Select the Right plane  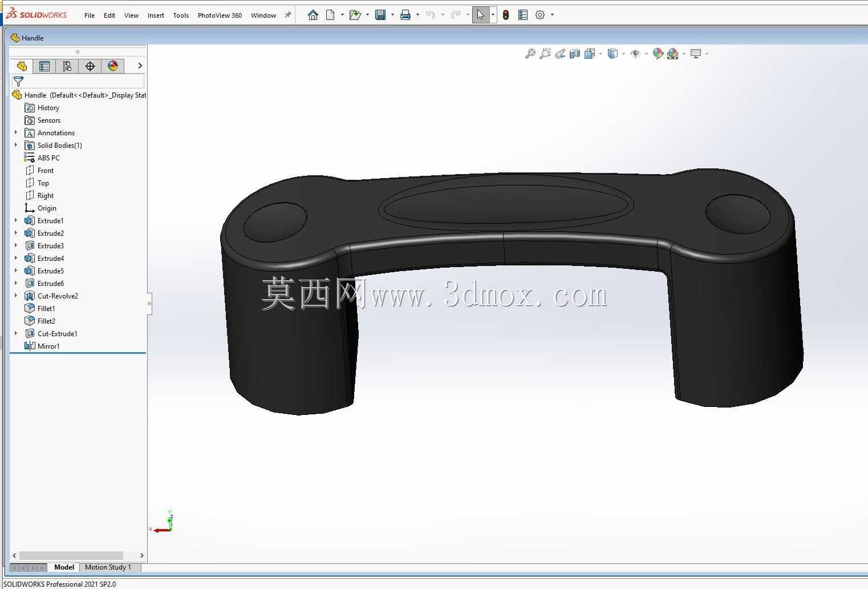[x=45, y=196]
